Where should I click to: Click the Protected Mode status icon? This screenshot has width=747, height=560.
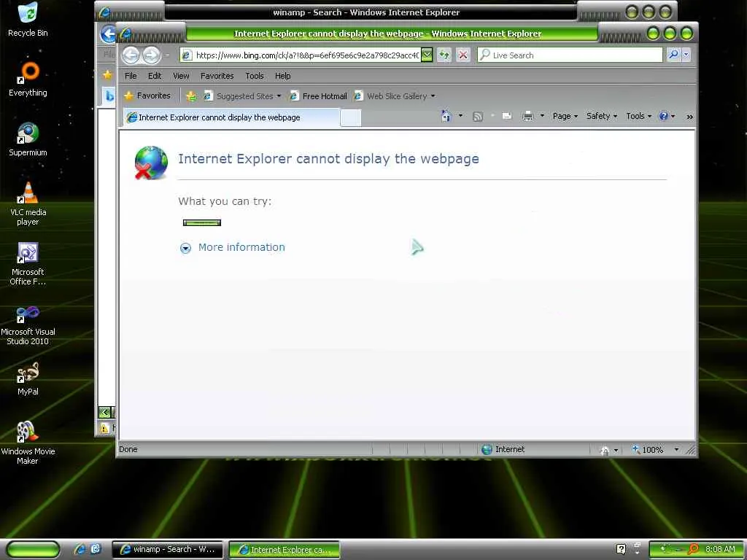pos(605,449)
